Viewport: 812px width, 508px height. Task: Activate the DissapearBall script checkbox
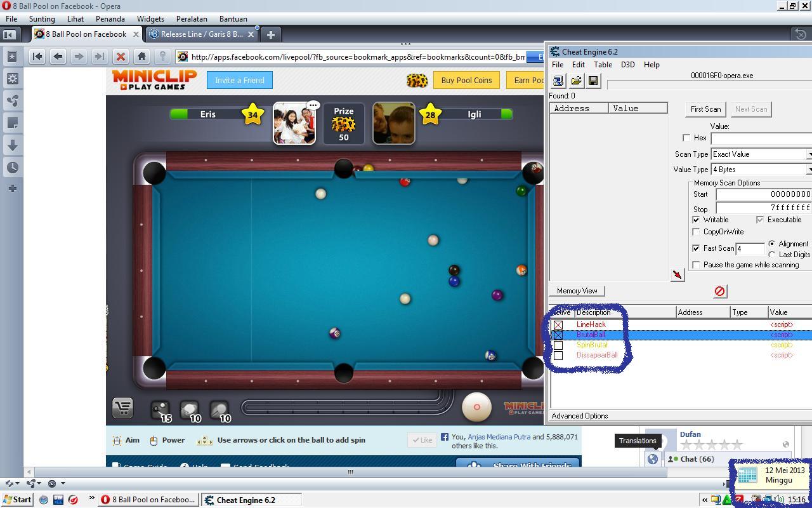point(558,356)
